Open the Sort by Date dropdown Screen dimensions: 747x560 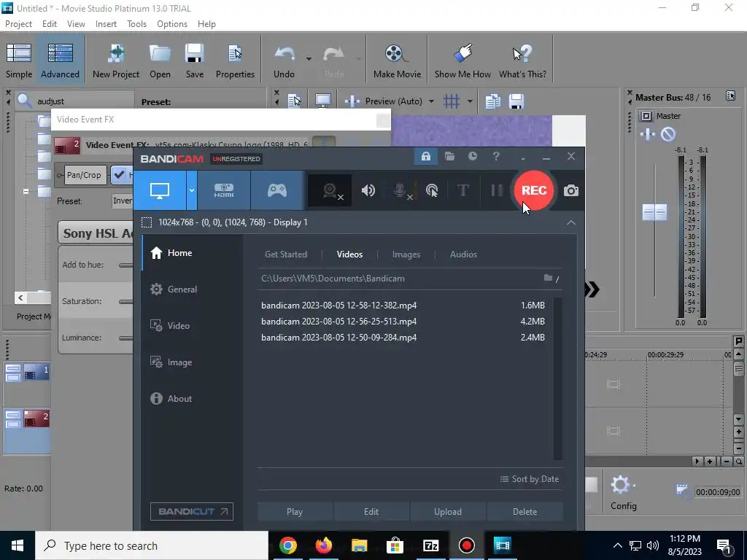point(530,479)
